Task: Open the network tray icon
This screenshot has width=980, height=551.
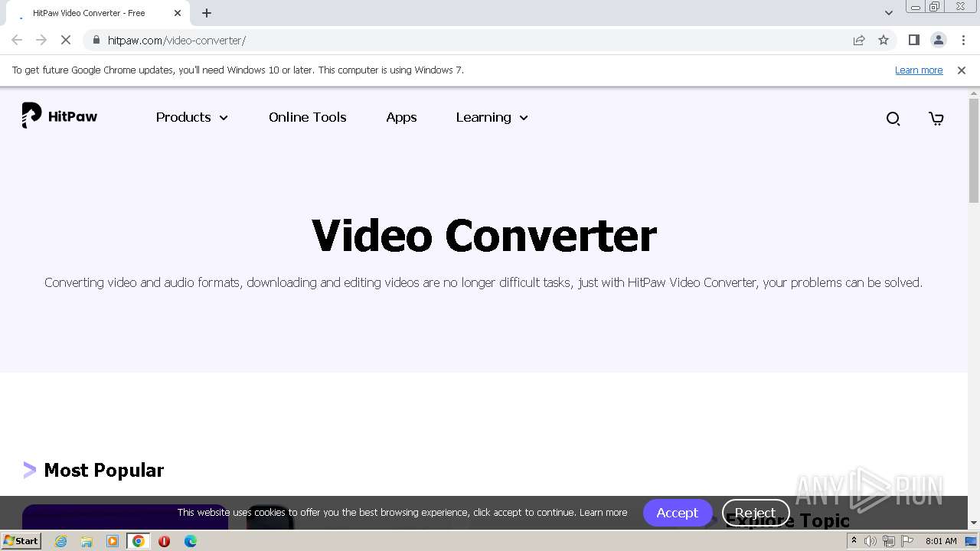Action: [x=888, y=541]
